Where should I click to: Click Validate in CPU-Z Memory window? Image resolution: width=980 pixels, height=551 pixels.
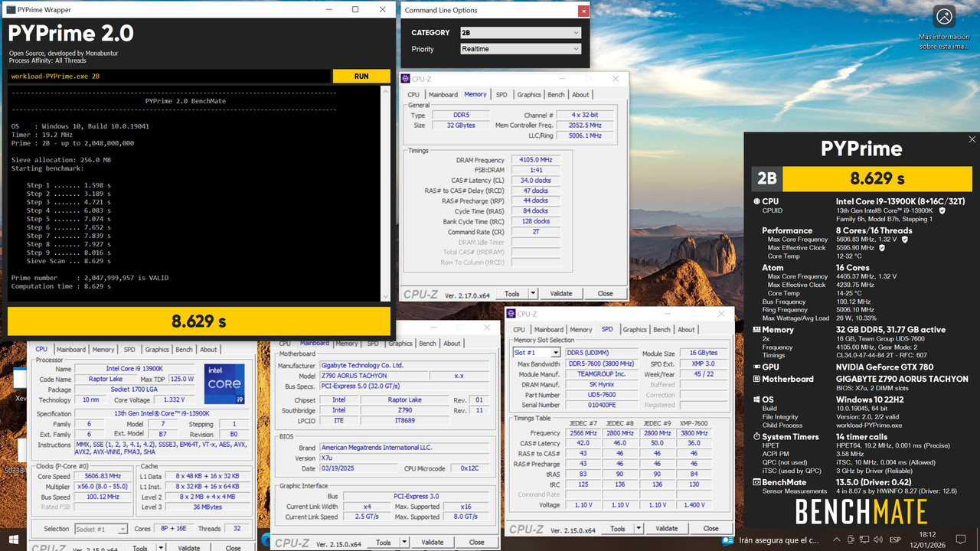[561, 293]
